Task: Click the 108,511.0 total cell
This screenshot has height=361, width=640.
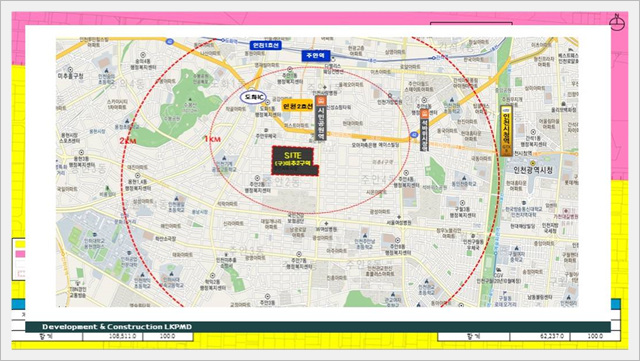Action: [x=113, y=336]
